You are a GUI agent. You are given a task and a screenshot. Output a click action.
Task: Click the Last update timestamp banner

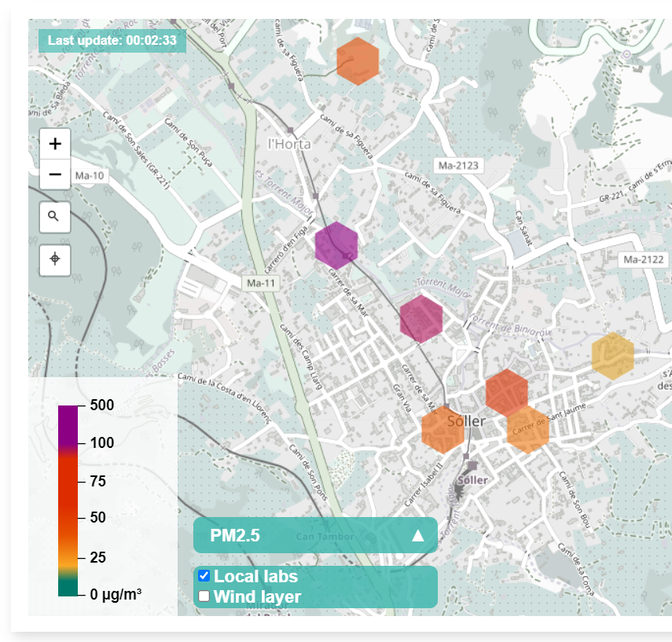(112, 41)
